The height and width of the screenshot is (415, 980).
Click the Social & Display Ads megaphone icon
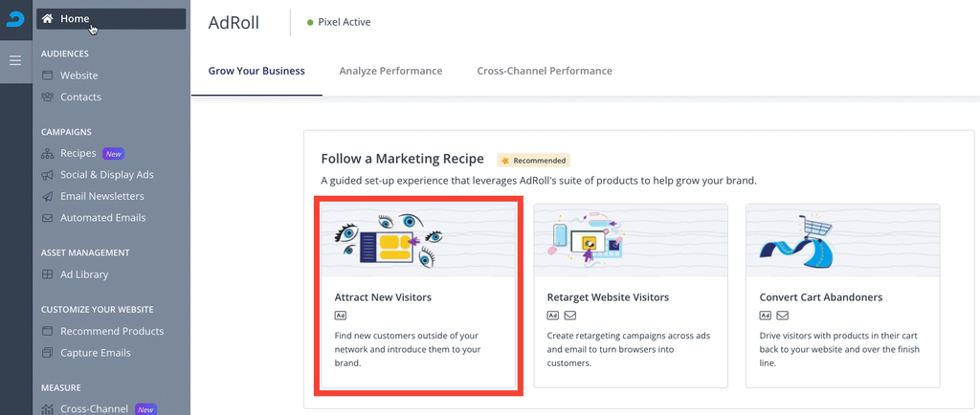coord(47,175)
